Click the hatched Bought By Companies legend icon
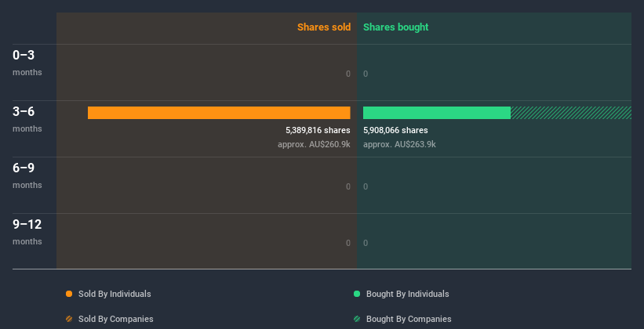Screen dimensions: 644x329 (357, 319)
